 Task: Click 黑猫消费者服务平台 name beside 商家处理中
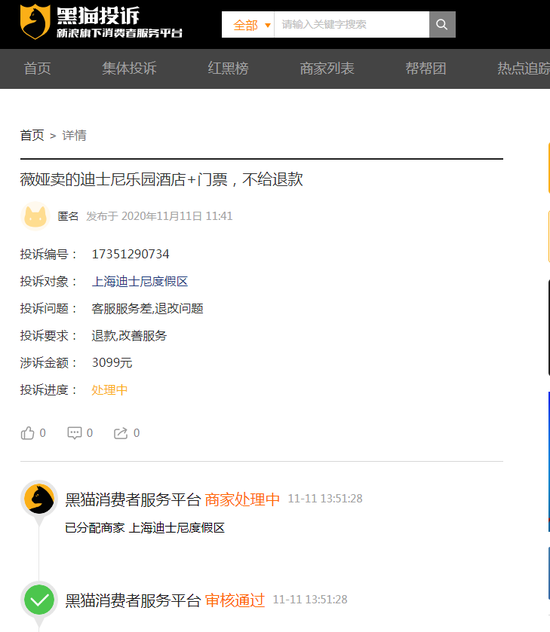[x=133, y=500]
